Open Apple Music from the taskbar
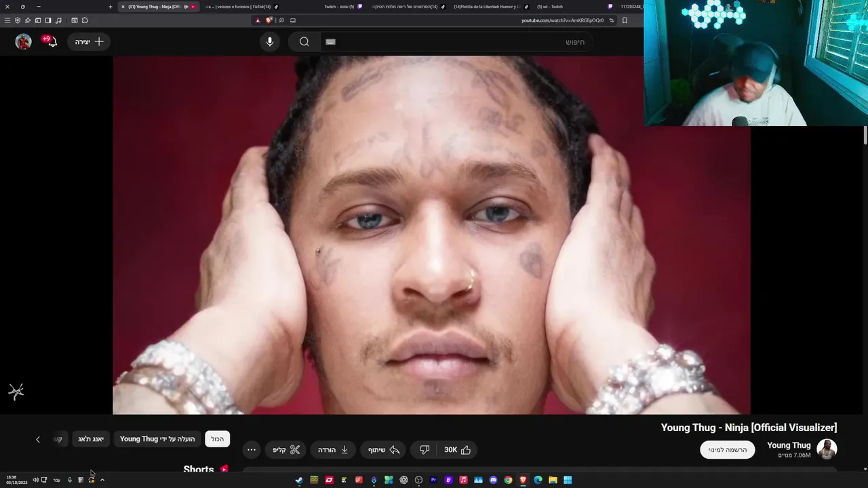The image size is (868, 488). point(464,480)
